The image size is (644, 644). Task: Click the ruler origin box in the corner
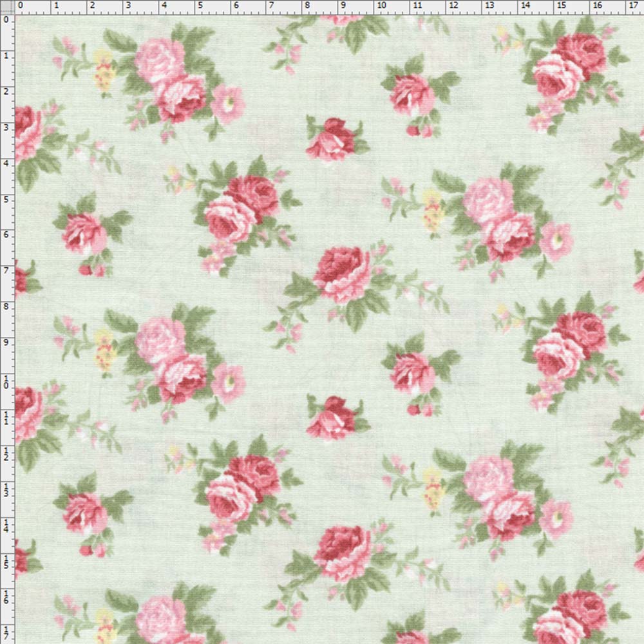click(7, 7)
